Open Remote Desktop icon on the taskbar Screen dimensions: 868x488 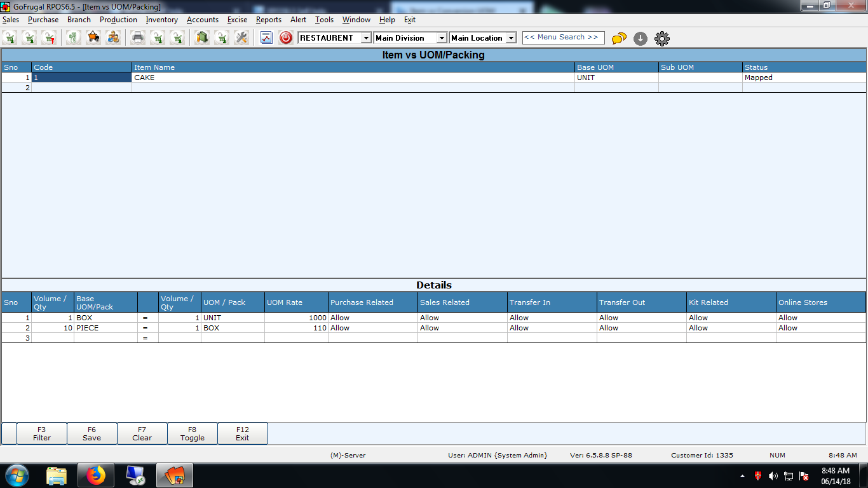135,475
